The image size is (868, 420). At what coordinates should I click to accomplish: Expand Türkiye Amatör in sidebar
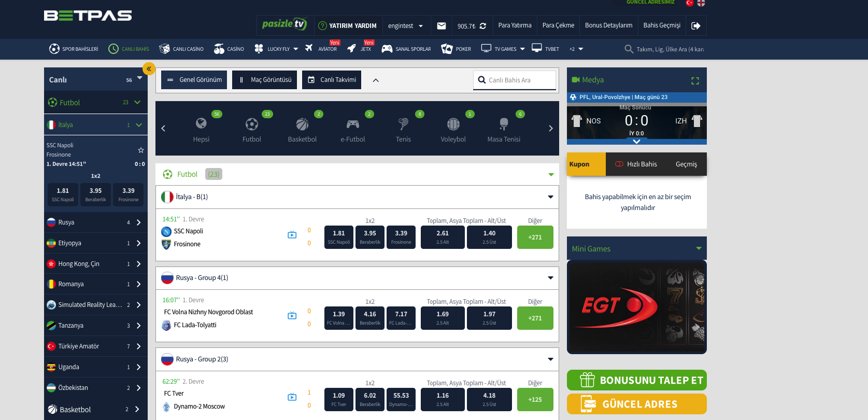pos(96,346)
